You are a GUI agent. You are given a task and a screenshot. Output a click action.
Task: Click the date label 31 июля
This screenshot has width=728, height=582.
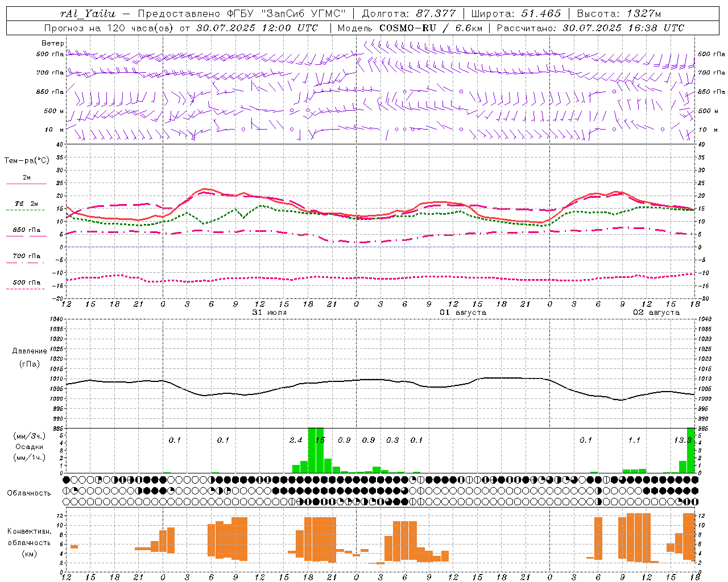(270, 313)
